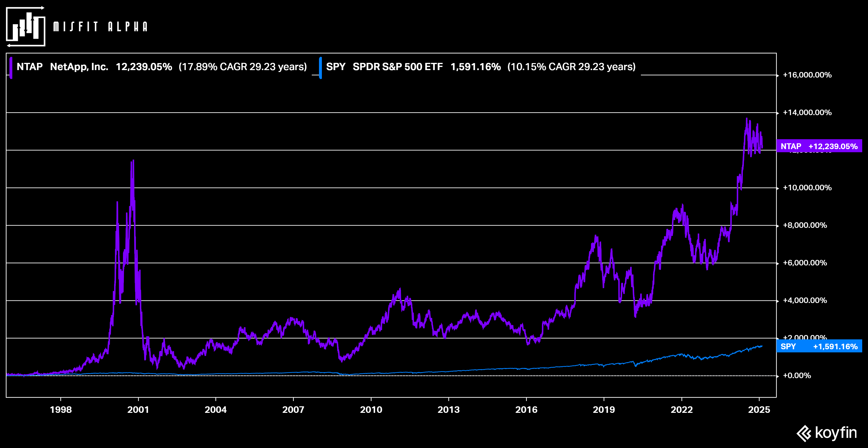Click the SPDR S&P 500 ETF name

point(398,67)
